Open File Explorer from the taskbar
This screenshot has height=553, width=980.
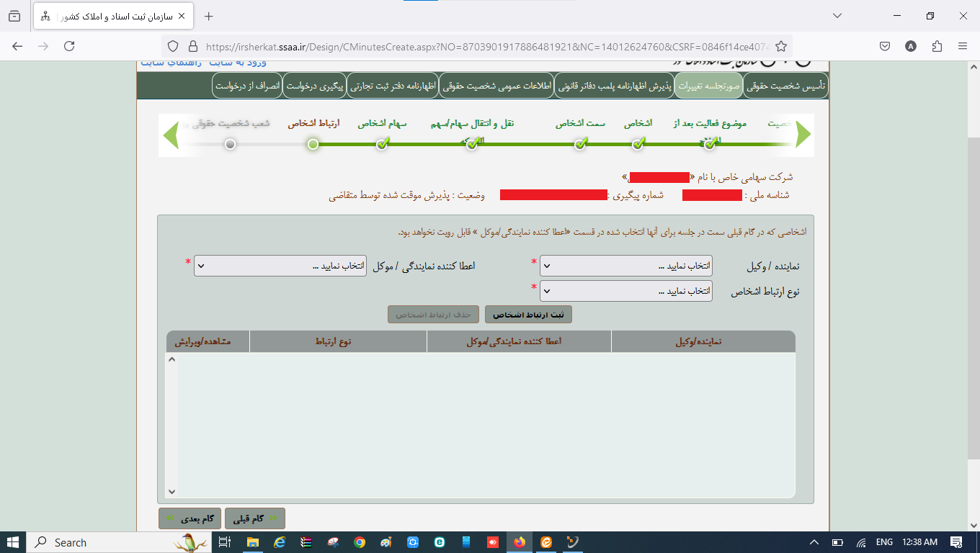click(x=253, y=542)
